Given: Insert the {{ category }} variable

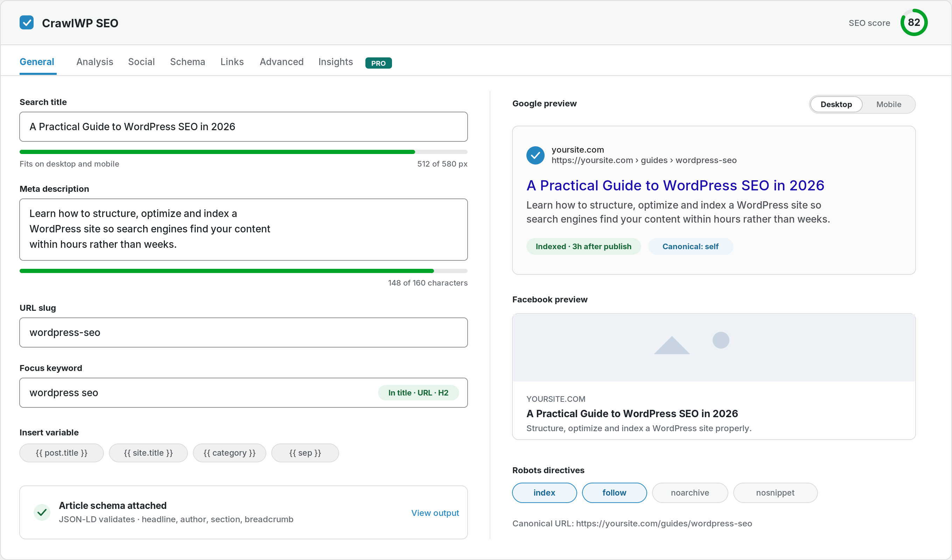Looking at the screenshot, I should (x=229, y=453).
